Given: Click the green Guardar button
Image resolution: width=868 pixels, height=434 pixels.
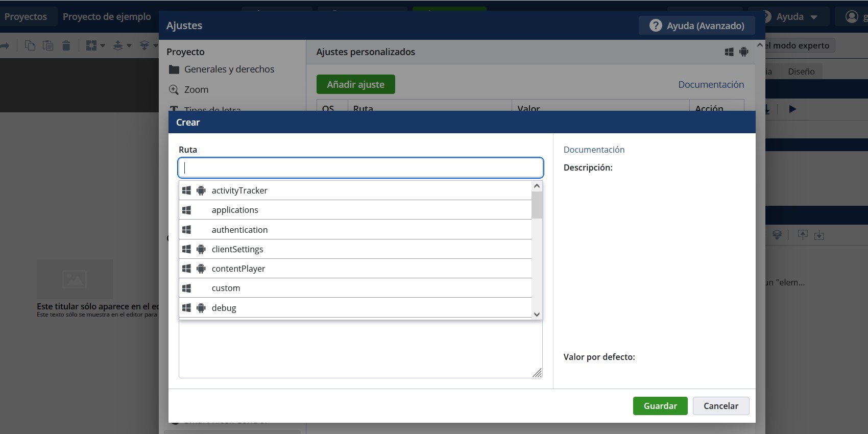Looking at the screenshot, I should (660, 406).
